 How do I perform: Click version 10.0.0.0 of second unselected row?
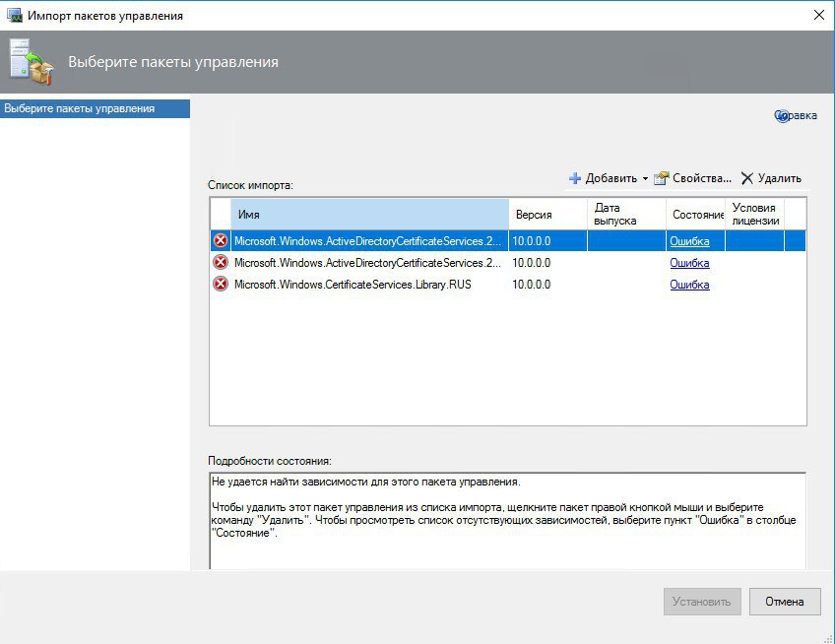[x=532, y=263]
